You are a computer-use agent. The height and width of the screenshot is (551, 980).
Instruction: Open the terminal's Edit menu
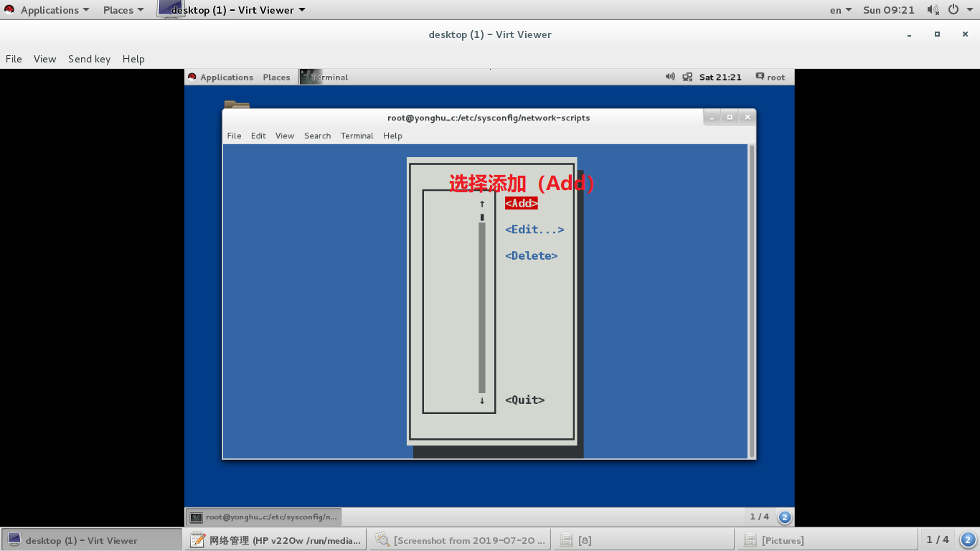pyautogui.click(x=258, y=136)
